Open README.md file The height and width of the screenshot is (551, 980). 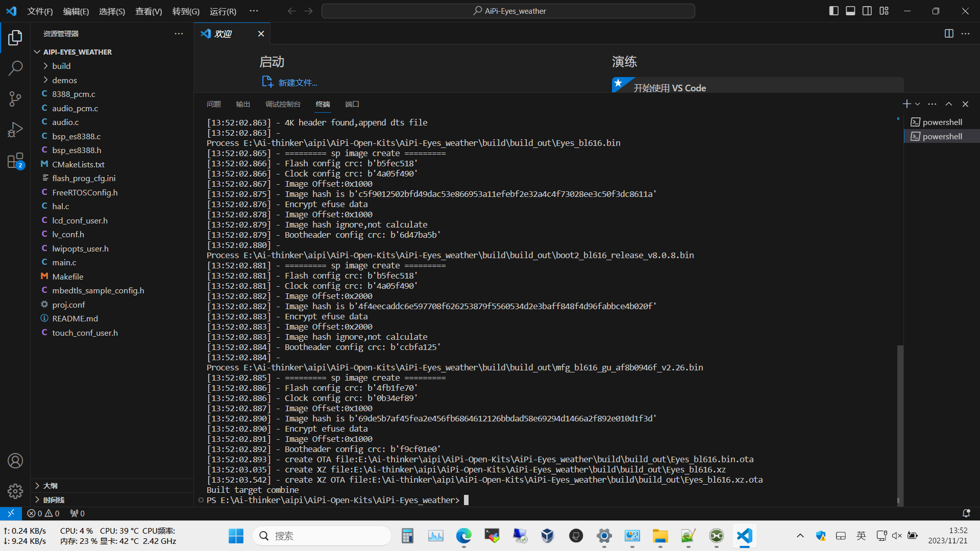(112, 318)
